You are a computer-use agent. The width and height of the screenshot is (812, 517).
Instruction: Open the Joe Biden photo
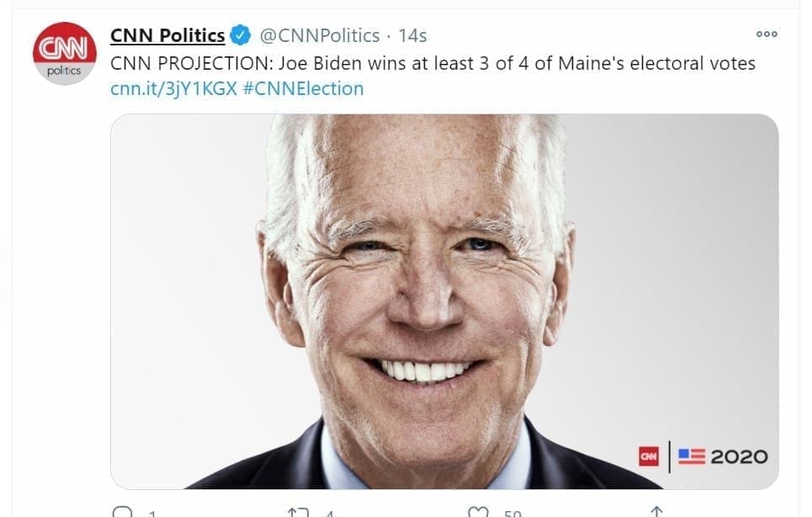point(444,301)
